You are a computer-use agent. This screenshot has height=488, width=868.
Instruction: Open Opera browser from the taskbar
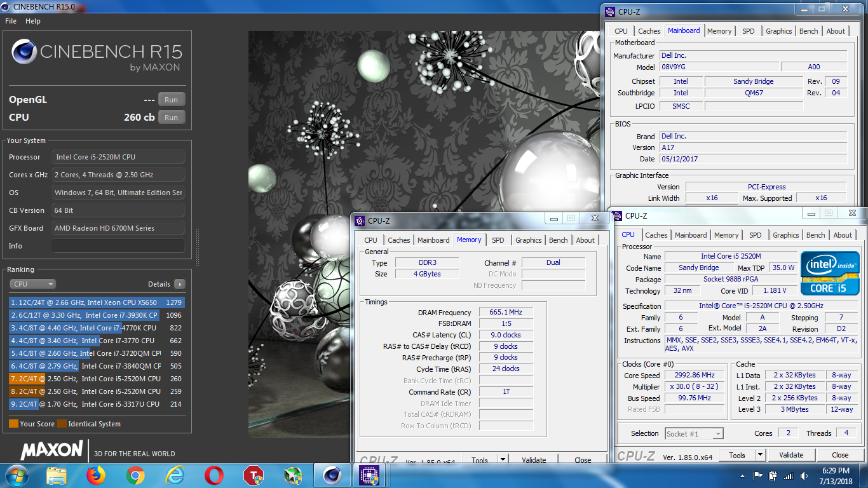[x=214, y=475]
